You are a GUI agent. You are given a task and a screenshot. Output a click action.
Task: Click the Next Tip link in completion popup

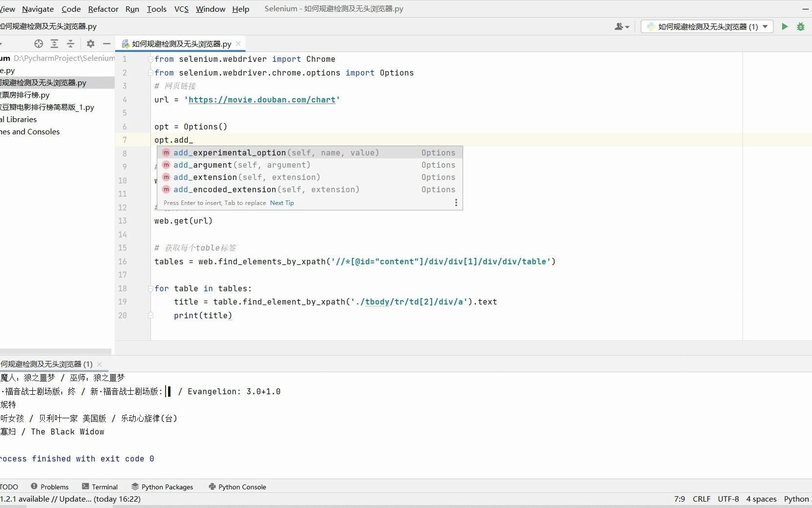point(282,203)
